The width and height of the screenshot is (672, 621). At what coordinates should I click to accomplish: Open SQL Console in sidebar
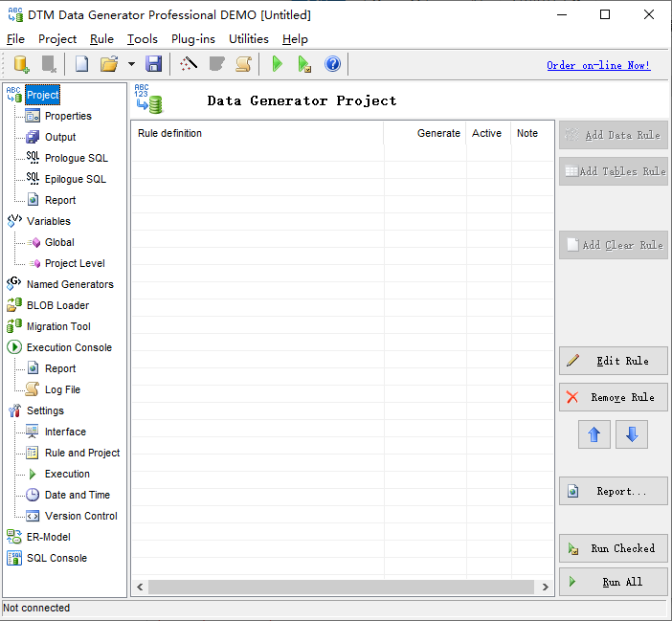56,558
